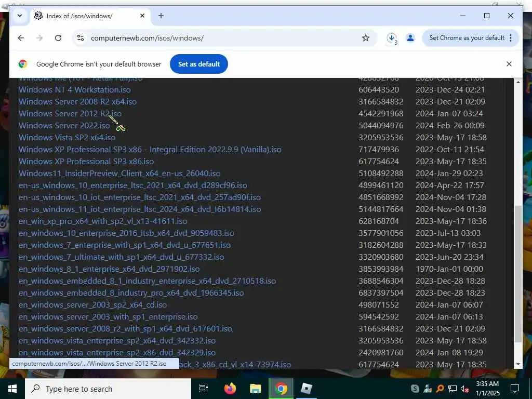Download en_windows_server_2008_r2_with_sp1 iso
The height and width of the screenshot is (399, 532).
click(125, 328)
